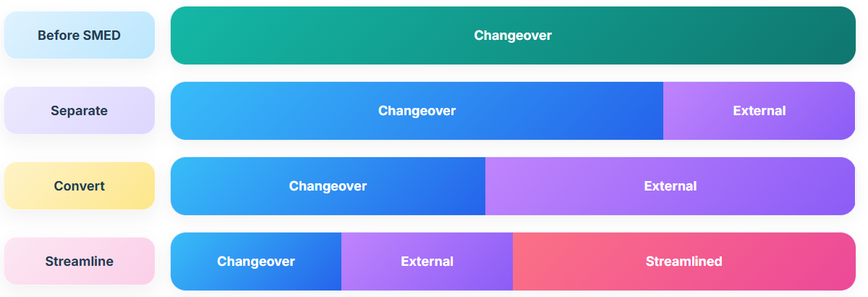Click the Before SMED label
The image size is (868, 297).
coord(80,35)
